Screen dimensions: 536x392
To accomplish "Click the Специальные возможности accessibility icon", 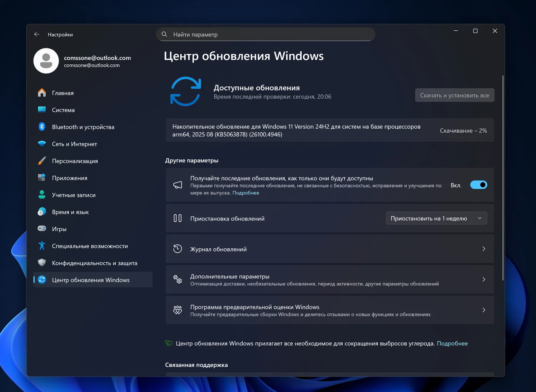I will [42, 245].
